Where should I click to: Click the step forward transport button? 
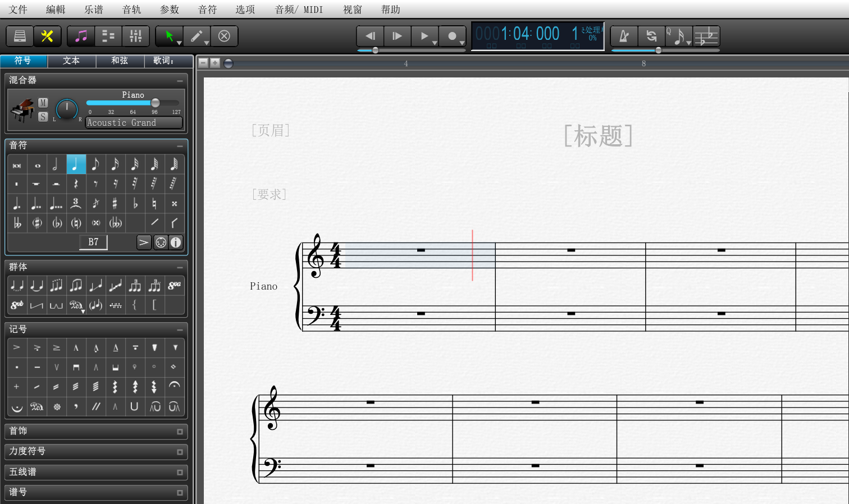point(398,36)
